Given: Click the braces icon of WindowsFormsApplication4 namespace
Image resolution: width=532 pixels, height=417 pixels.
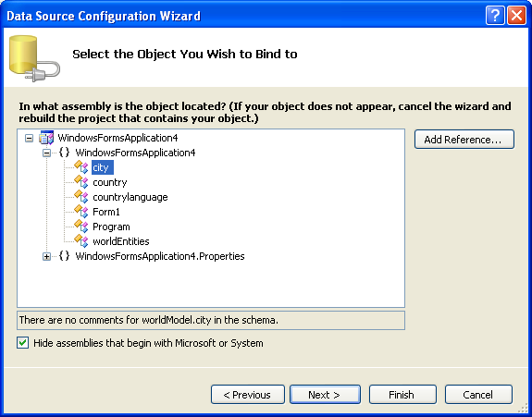Looking at the screenshot, I should [64, 153].
